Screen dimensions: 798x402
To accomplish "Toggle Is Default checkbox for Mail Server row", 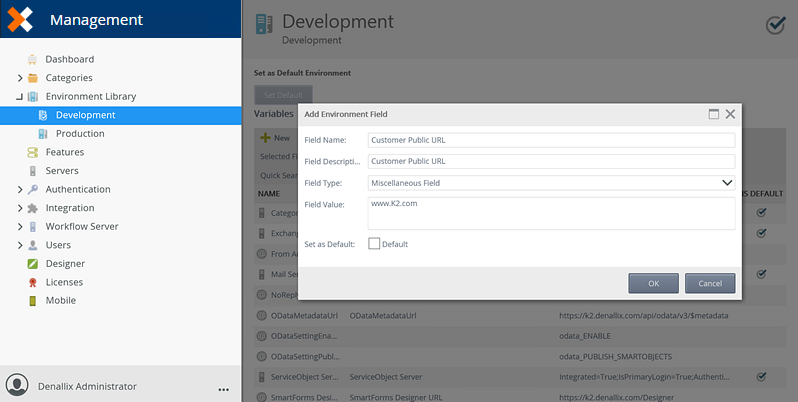I will [x=761, y=273].
